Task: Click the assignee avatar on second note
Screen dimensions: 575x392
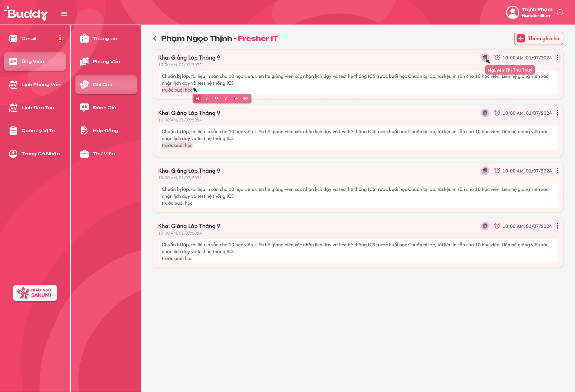Action: [485, 113]
